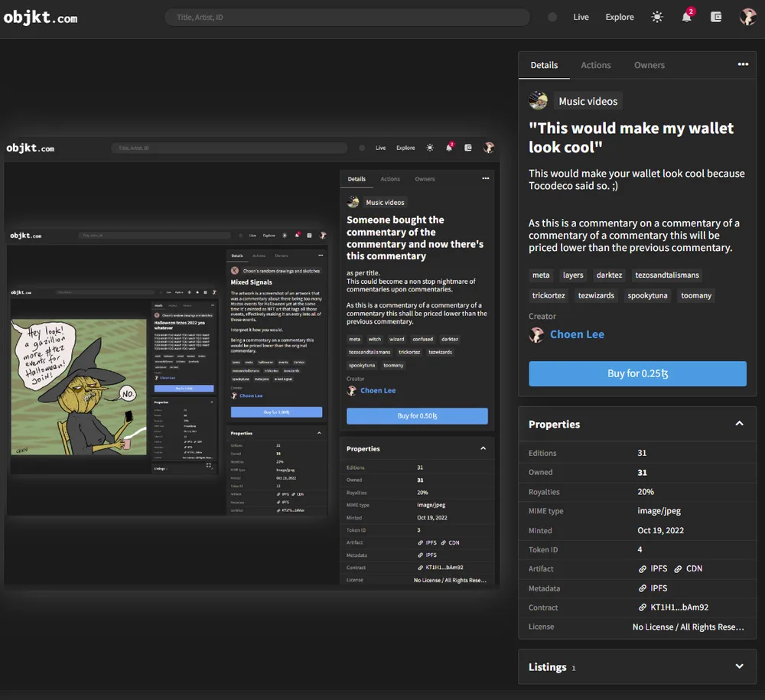Screen dimensions: 765x700
Task: Open the Metadata IPFS link
Action: click(x=653, y=588)
